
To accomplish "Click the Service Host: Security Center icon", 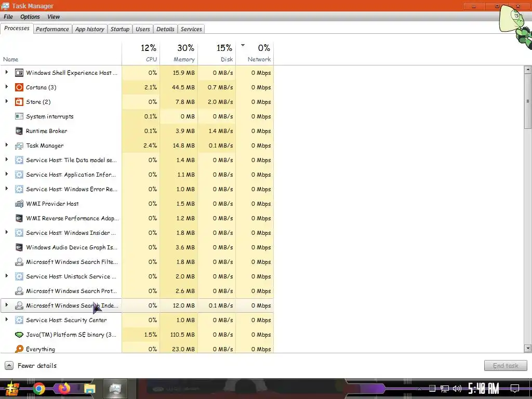I will [x=19, y=320].
